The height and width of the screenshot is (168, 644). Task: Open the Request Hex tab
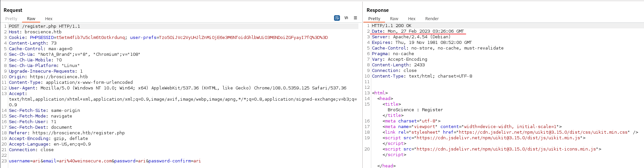click(x=49, y=19)
